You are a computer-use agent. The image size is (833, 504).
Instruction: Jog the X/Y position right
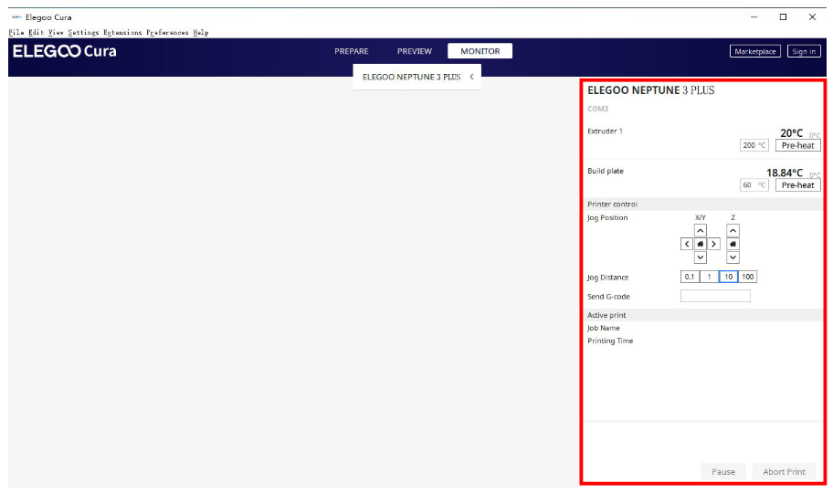click(x=713, y=244)
